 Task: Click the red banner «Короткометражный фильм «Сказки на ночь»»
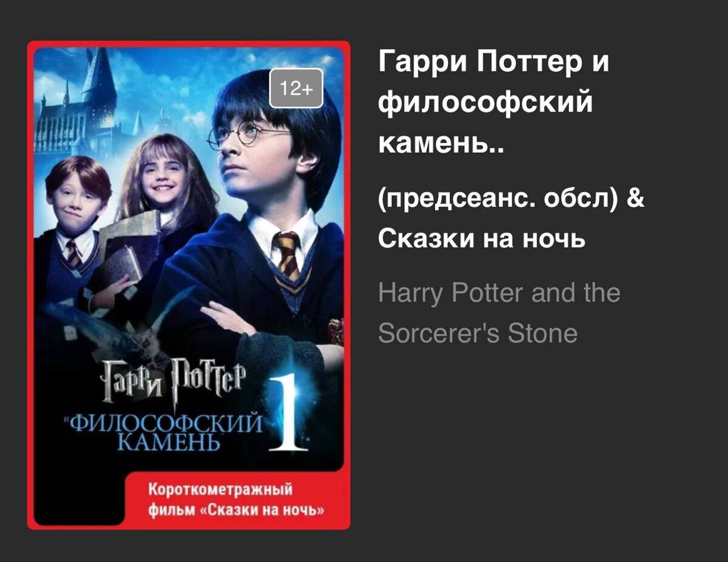tap(237, 499)
